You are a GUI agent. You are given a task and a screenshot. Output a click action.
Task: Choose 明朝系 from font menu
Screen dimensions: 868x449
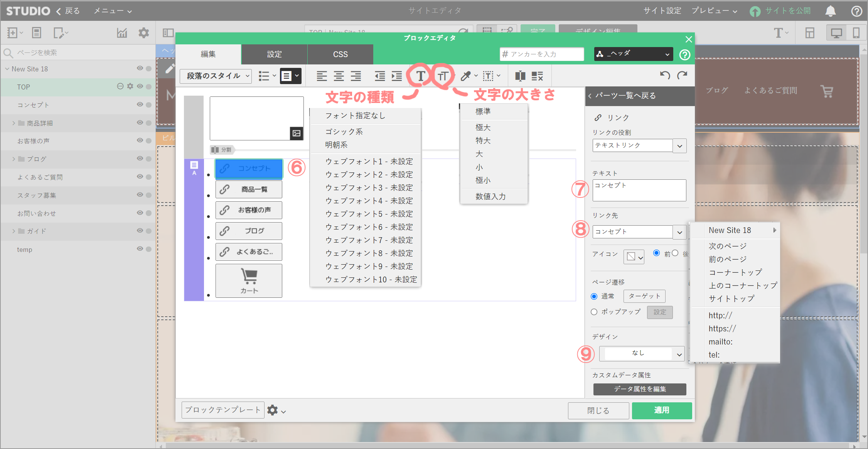coord(336,145)
